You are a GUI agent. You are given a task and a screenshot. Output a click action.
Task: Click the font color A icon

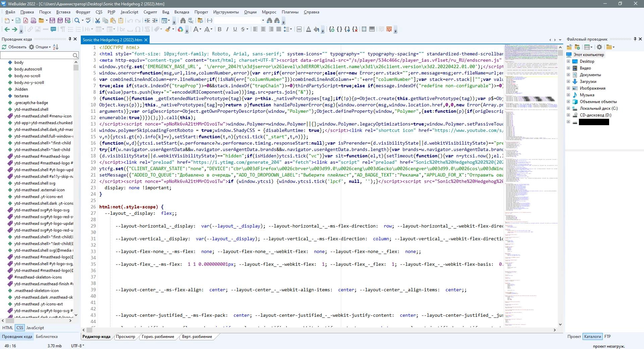tap(308, 29)
